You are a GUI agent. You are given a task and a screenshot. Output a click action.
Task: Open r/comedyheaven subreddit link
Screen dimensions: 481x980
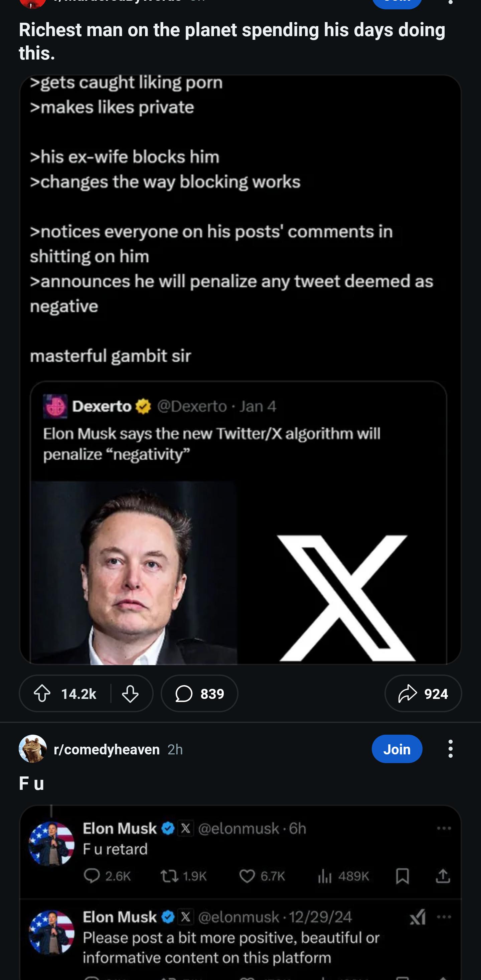tap(107, 749)
